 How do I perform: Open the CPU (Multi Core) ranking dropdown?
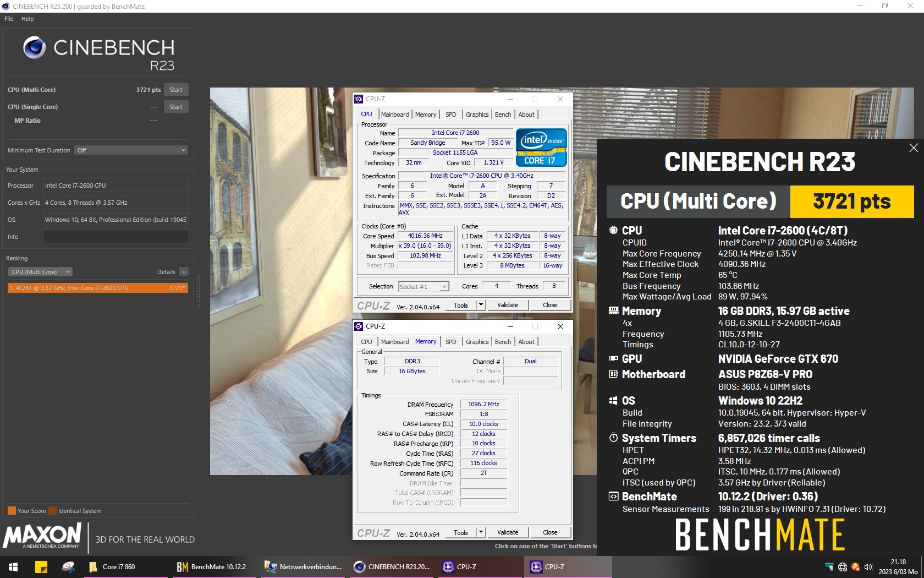point(40,272)
